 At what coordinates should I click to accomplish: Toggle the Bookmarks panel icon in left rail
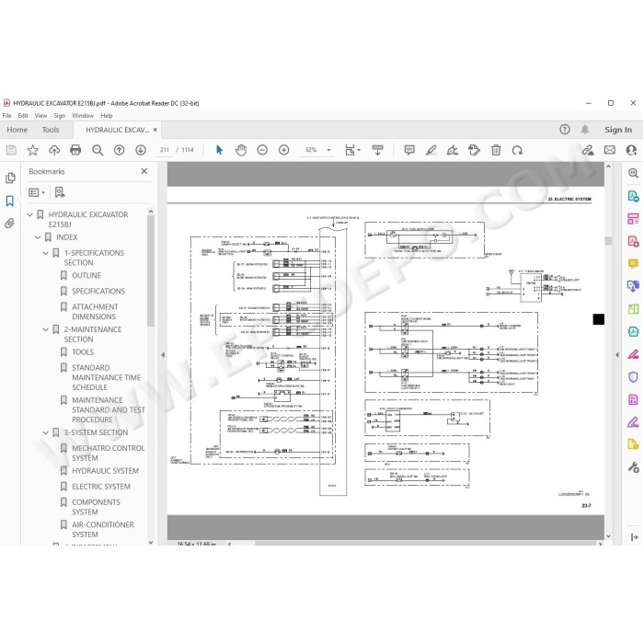[x=10, y=201]
